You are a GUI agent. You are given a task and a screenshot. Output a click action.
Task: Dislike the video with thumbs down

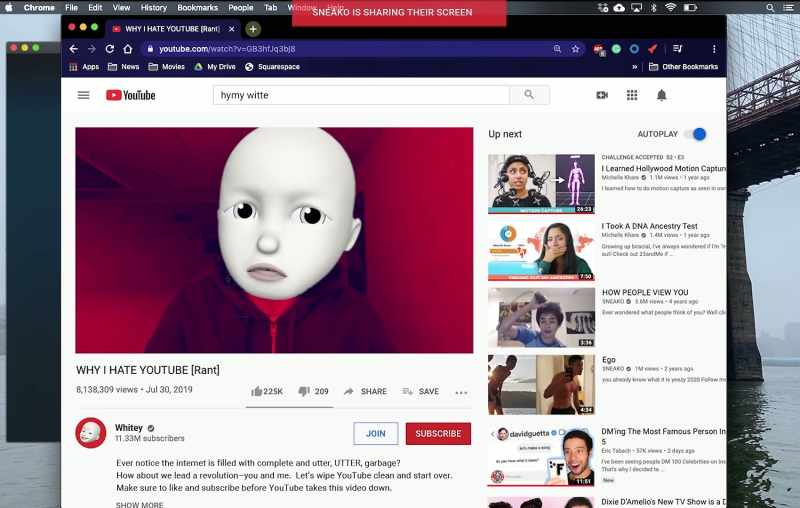click(x=313, y=391)
